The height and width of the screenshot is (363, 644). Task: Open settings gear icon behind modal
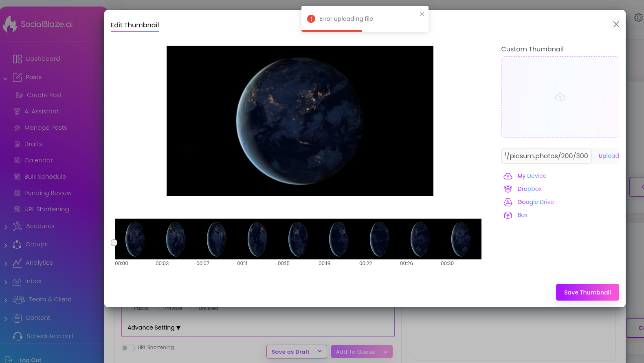point(638,18)
